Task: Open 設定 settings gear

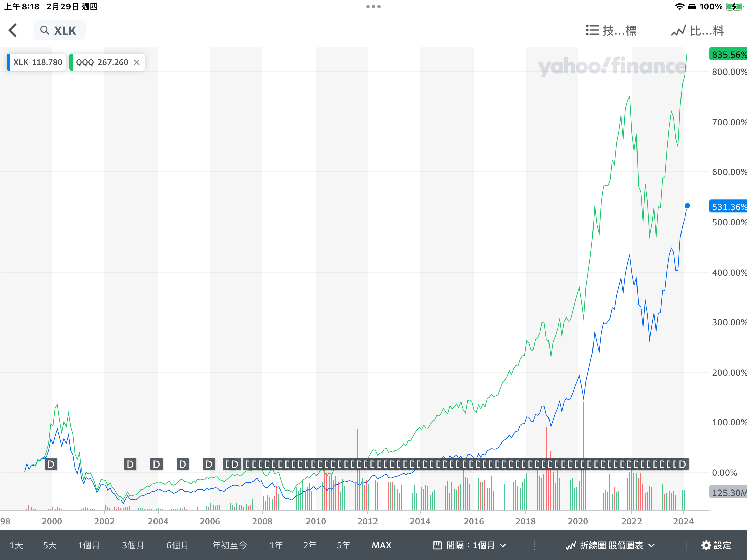Action: (x=716, y=545)
